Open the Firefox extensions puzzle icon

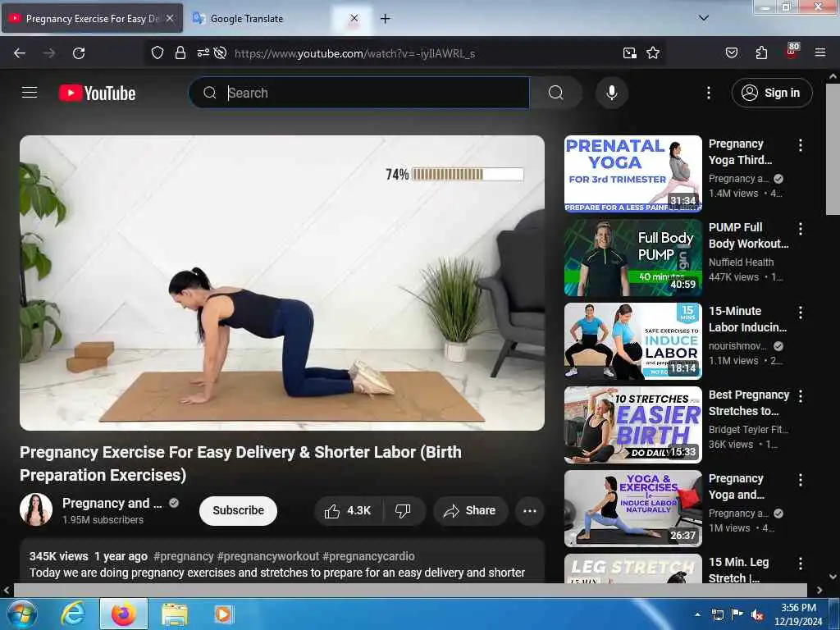pyautogui.click(x=761, y=52)
